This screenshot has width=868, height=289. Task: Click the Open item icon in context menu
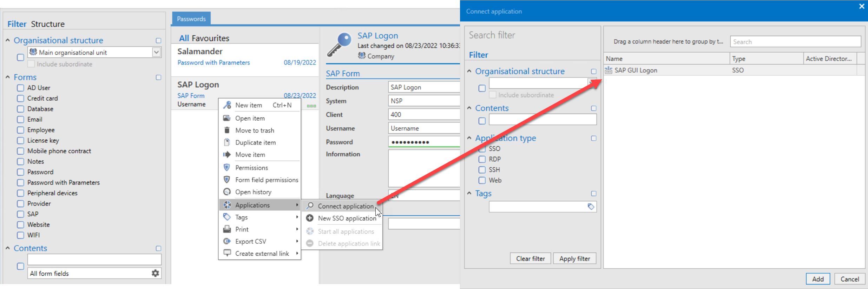[227, 118]
